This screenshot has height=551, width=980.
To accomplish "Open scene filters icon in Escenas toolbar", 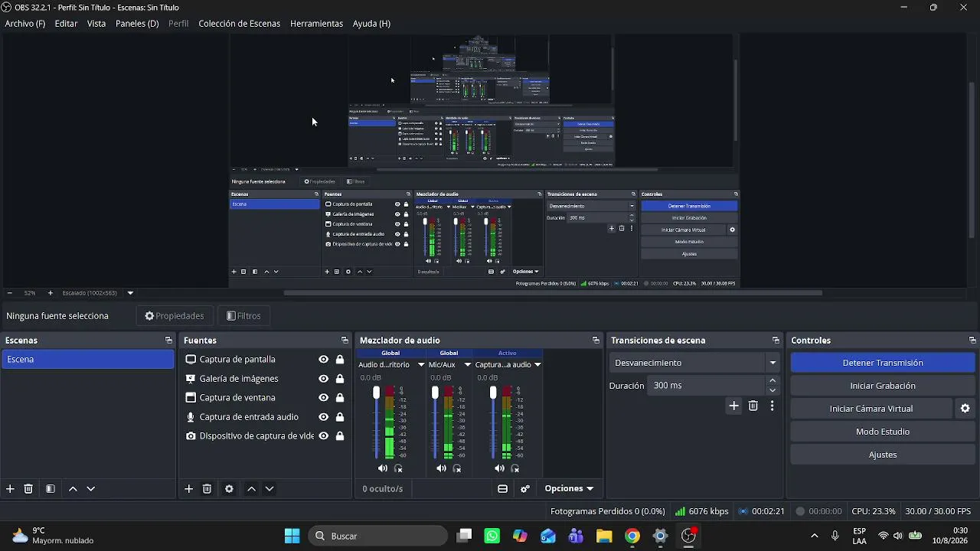I will point(51,489).
